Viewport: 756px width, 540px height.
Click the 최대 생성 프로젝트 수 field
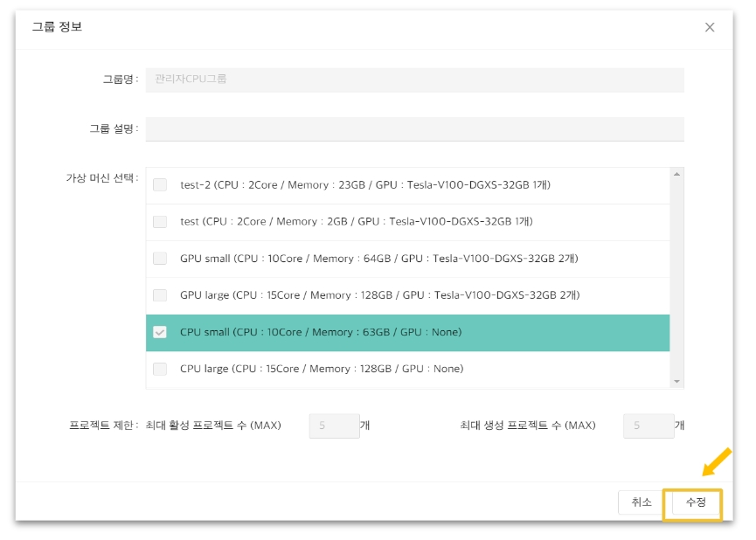pyautogui.click(x=648, y=426)
